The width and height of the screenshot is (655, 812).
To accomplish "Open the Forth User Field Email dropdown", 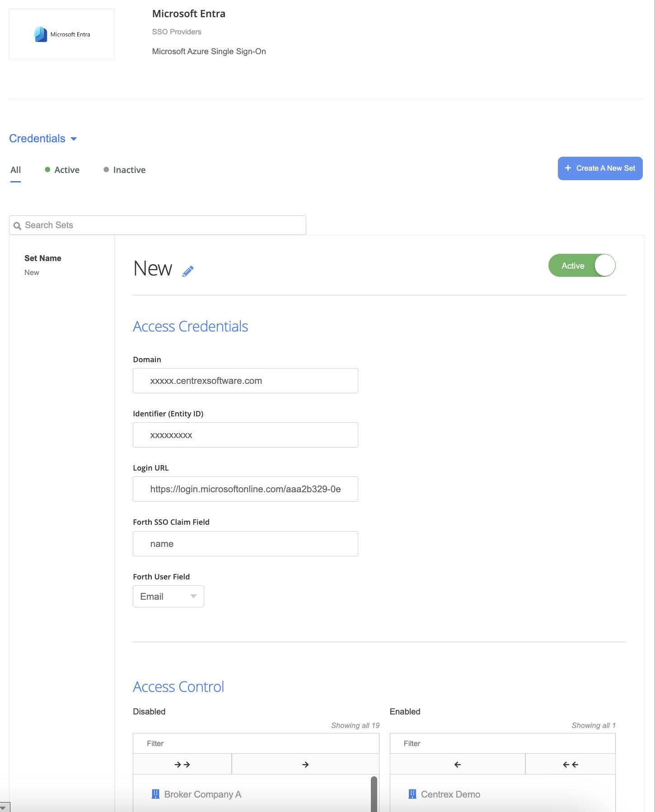I will click(168, 597).
